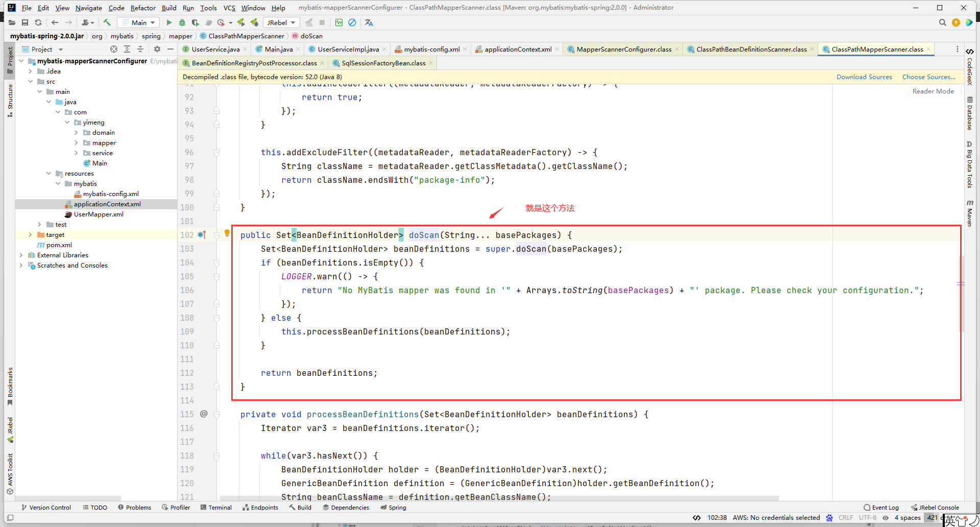
Task: Click Download Sources link
Action: coord(864,77)
